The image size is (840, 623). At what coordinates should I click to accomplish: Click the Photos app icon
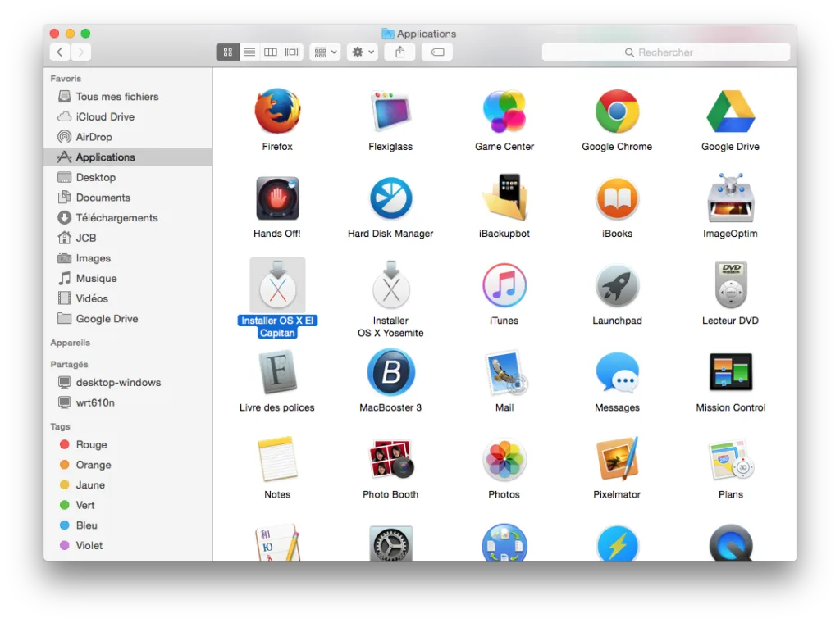click(x=504, y=459)
